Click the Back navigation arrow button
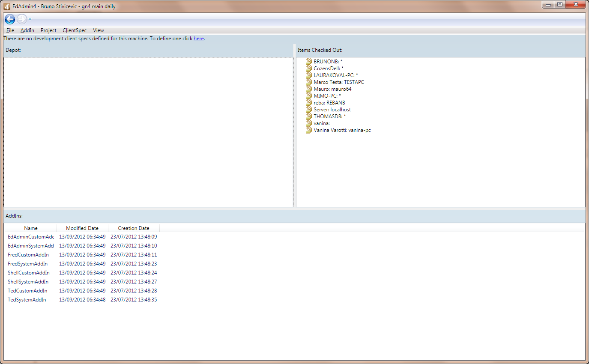This screenshot has width=589, height=364. pyautogui.click(x=10, y=19)
